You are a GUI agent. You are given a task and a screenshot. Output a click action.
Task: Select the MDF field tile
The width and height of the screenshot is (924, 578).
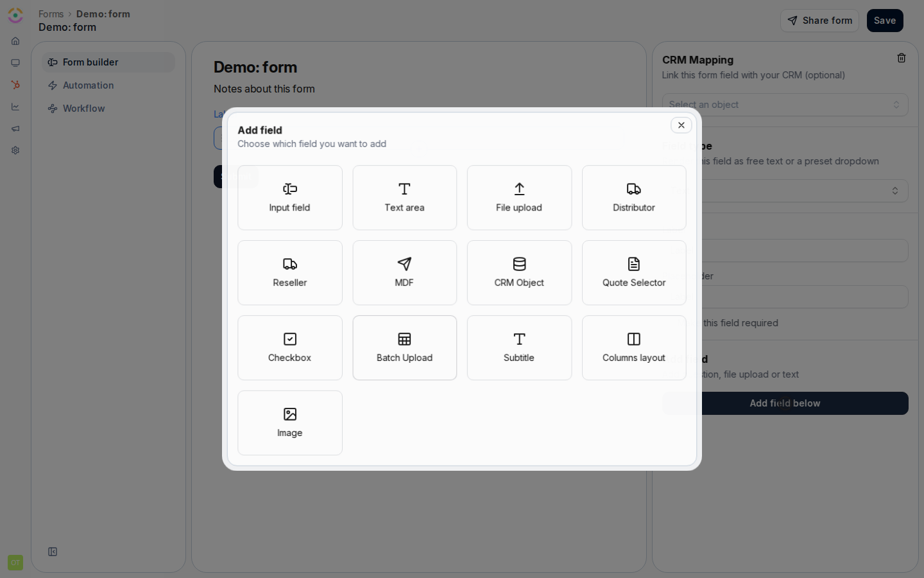point(405,273)
